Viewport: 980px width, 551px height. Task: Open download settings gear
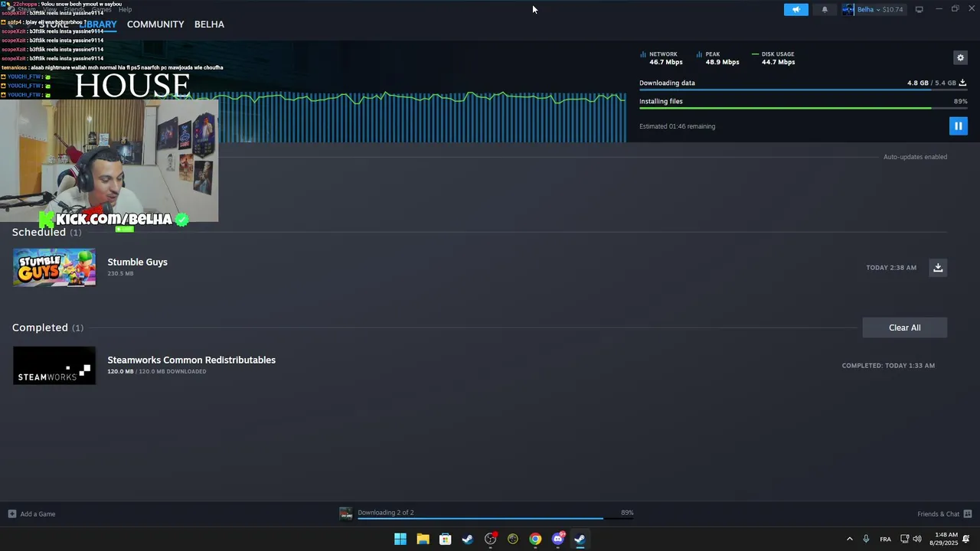[x=960, y=57]
